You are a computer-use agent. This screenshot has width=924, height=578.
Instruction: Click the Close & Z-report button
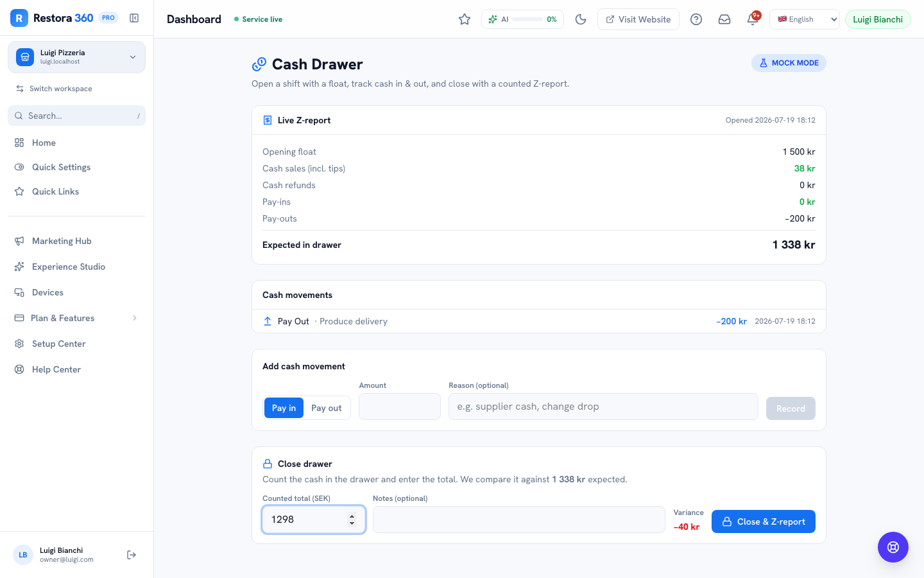click(763, 521)
